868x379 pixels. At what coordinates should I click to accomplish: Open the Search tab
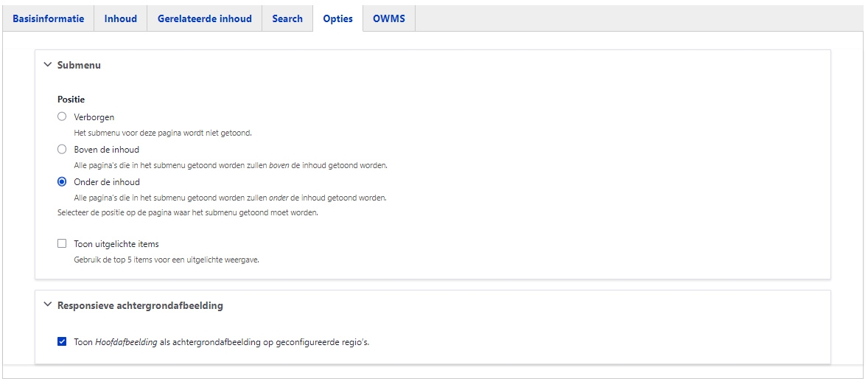287,18
